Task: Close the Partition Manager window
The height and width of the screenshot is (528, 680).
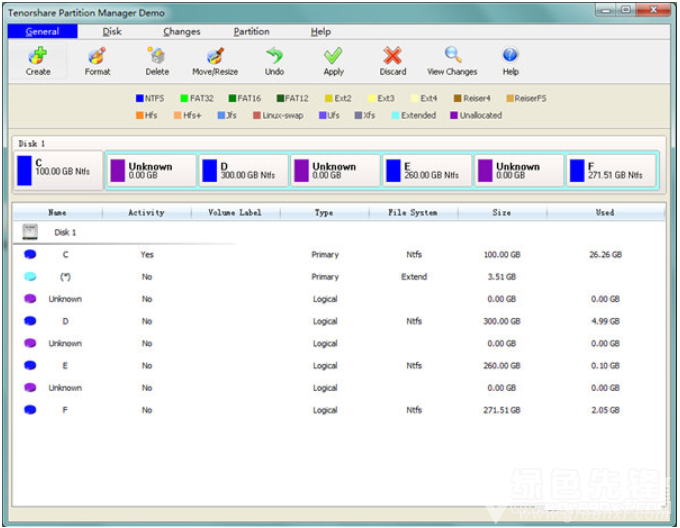Action: 654,10
